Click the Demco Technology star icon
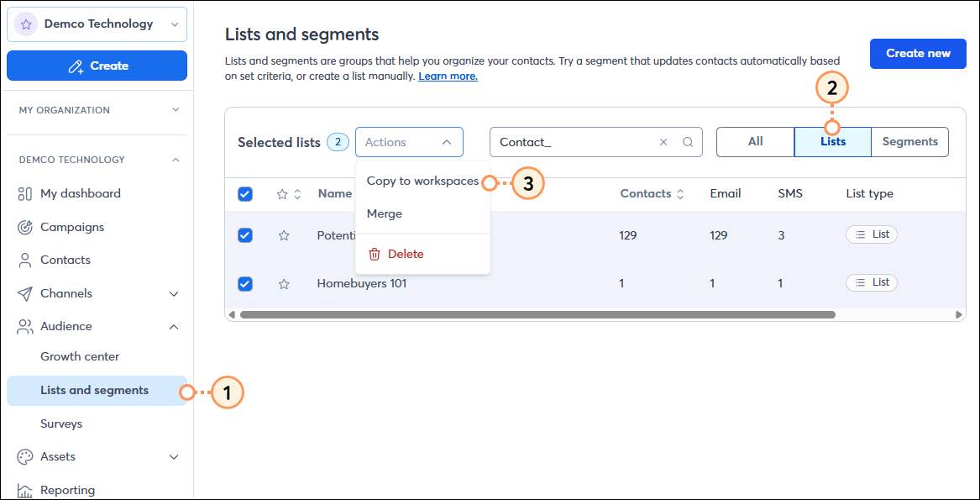The height and width of the screenshot is (500, 980). (26, 24)
